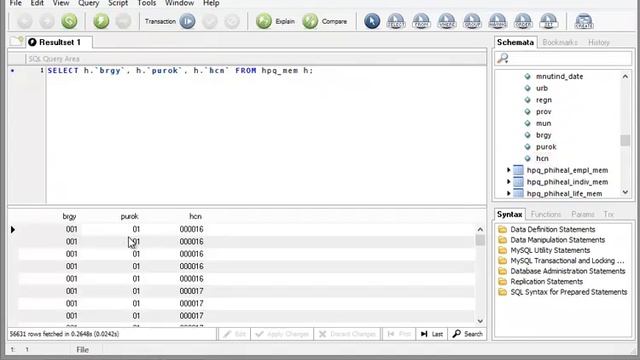
Task: Click the schemata search magnifier icon
Action: [503, 58]
